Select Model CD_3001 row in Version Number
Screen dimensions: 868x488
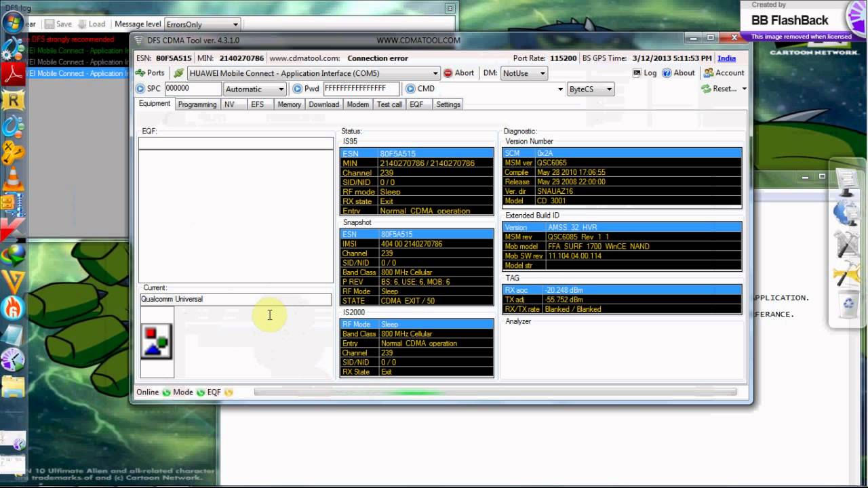622,201
